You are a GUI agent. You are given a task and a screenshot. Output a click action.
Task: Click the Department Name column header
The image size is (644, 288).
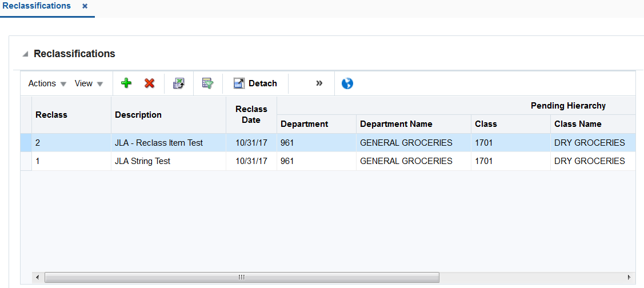[x=414, y=123]
